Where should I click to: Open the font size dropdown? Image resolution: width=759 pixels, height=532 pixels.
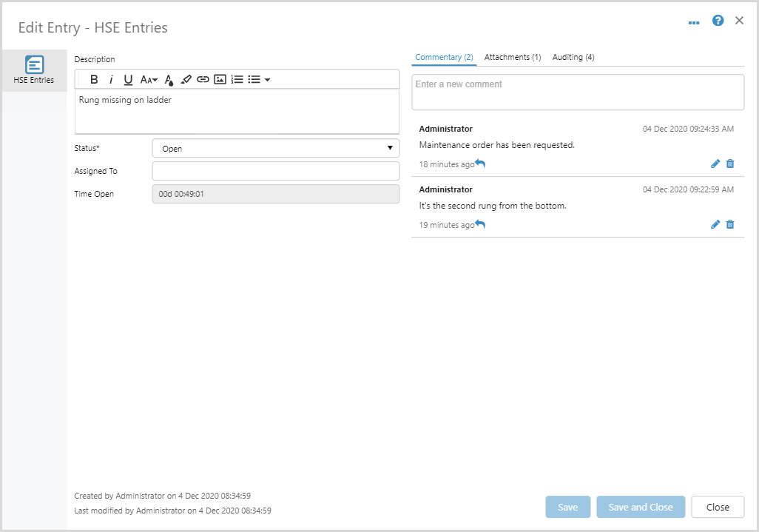[x=149, y=80]
